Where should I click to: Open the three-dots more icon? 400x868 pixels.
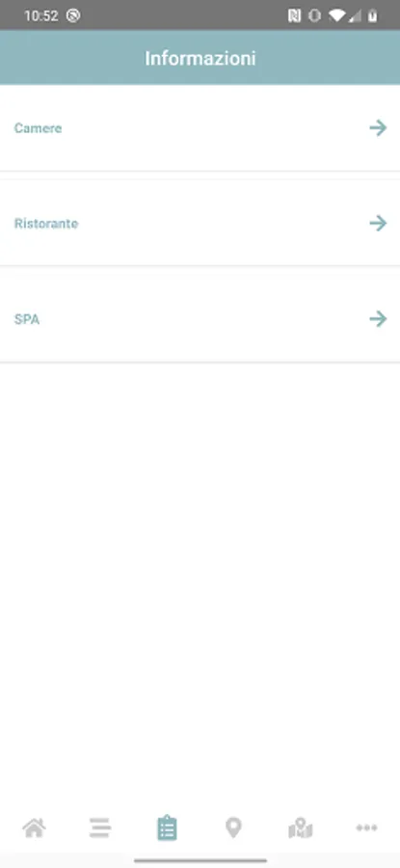click(367, 828)
